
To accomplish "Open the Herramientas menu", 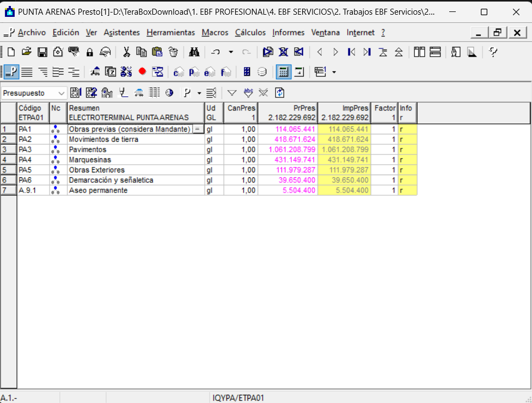I will (170, 33).
